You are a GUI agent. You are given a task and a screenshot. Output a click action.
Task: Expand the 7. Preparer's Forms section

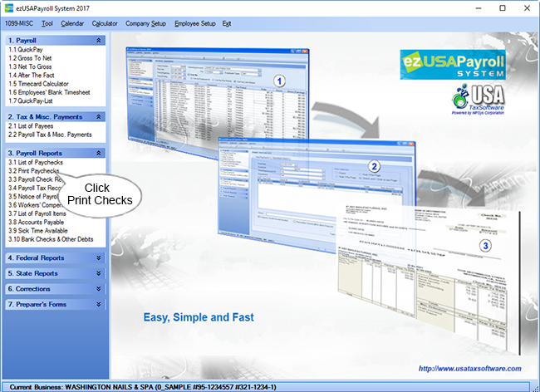pyautogui.click(x=99, y=305)
